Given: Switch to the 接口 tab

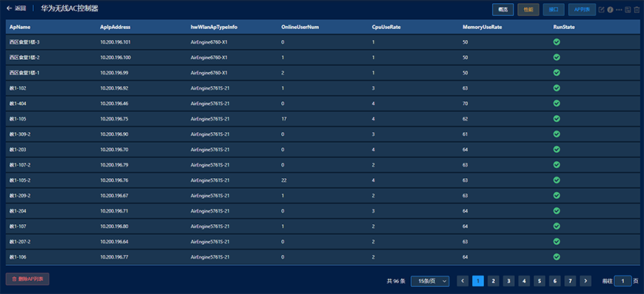Looking at the screenshot, I should click(553, 9).
